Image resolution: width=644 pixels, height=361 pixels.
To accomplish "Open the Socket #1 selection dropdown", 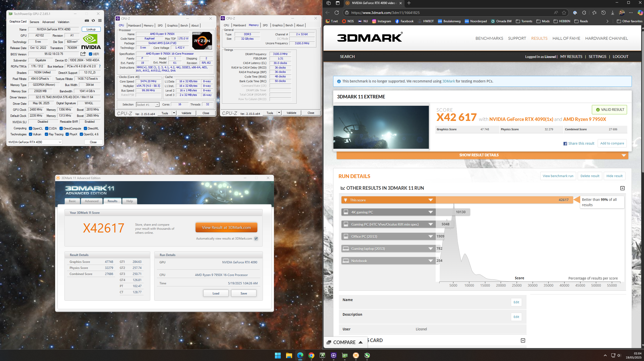I will pyautogui.click(x=148, y=104).
